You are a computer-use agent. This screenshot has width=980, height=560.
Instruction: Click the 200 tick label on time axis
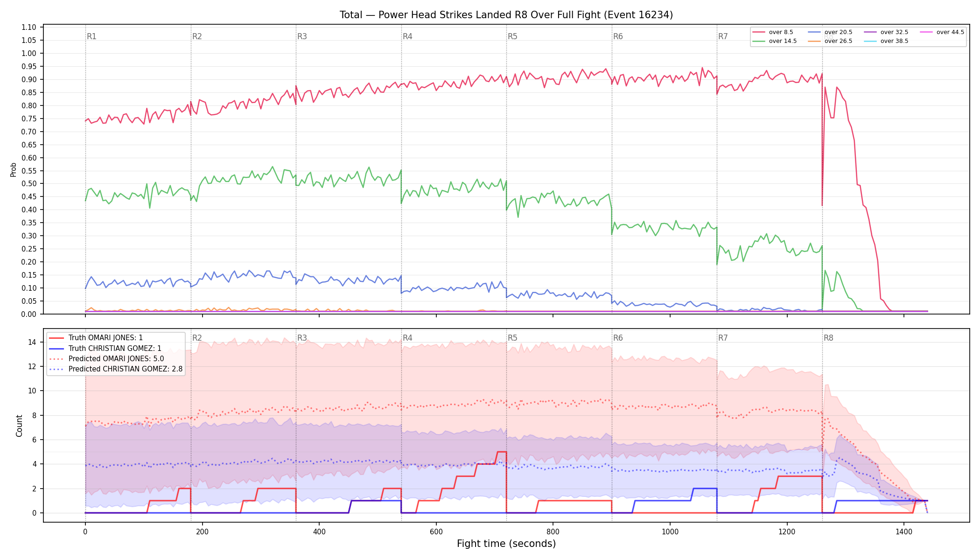click(202, 531)
